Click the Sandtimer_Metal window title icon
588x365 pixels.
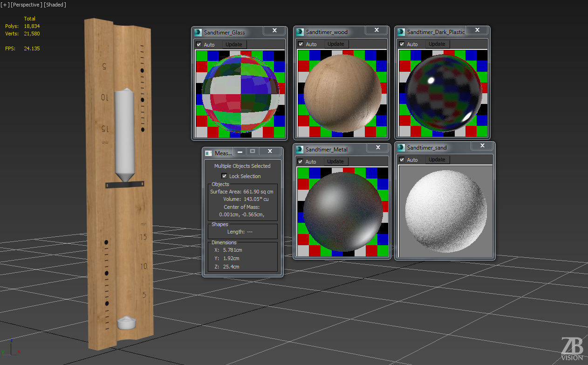coord(300,149)
